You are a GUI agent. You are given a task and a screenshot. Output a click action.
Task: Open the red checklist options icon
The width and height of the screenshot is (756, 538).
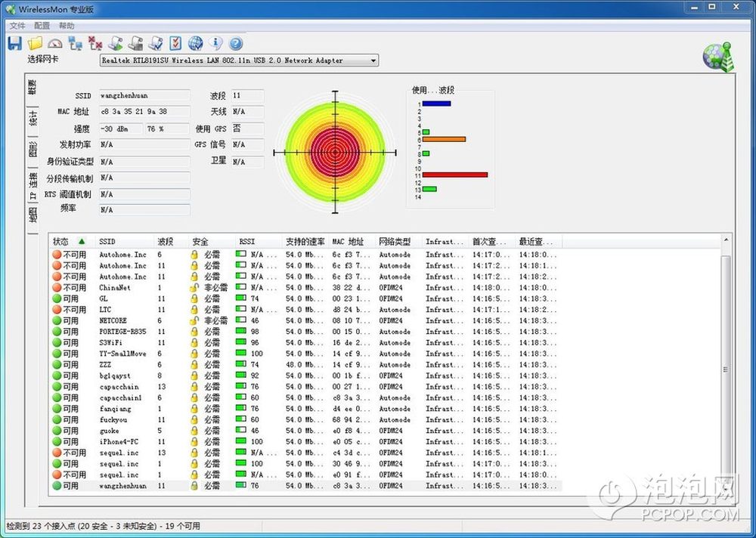click(175, 43)
